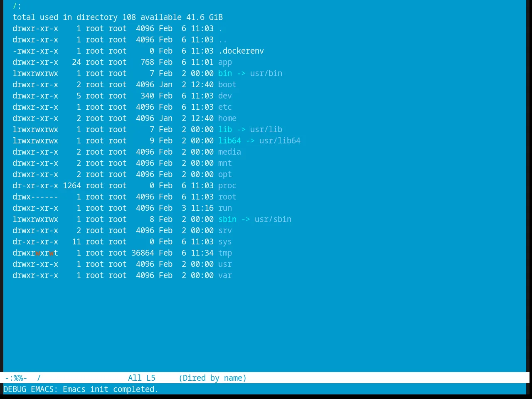Viewport: 532px width, 399px height.
Task: Open the tmp directory
Action: (x=225, y=253)
